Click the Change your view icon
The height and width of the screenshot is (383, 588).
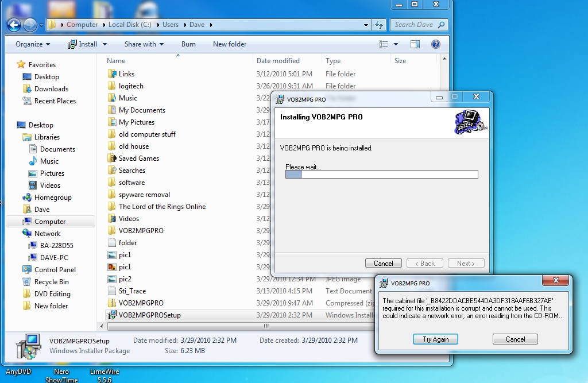pyautogui.click(x=383, y=44)
